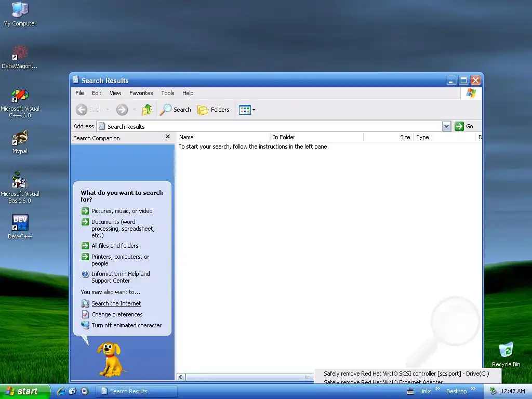Sort results by Name column

point(223,137)
